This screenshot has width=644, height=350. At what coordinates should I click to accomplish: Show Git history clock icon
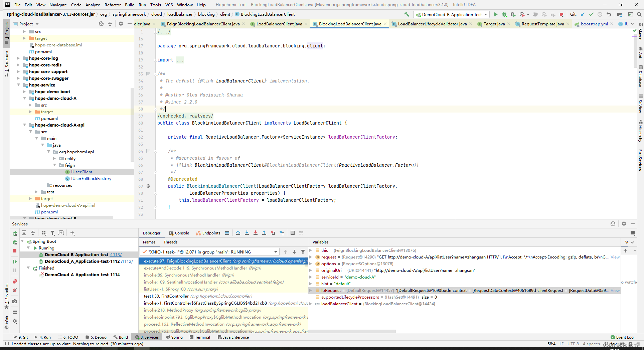pyautogui.click(x=600, y=14)
